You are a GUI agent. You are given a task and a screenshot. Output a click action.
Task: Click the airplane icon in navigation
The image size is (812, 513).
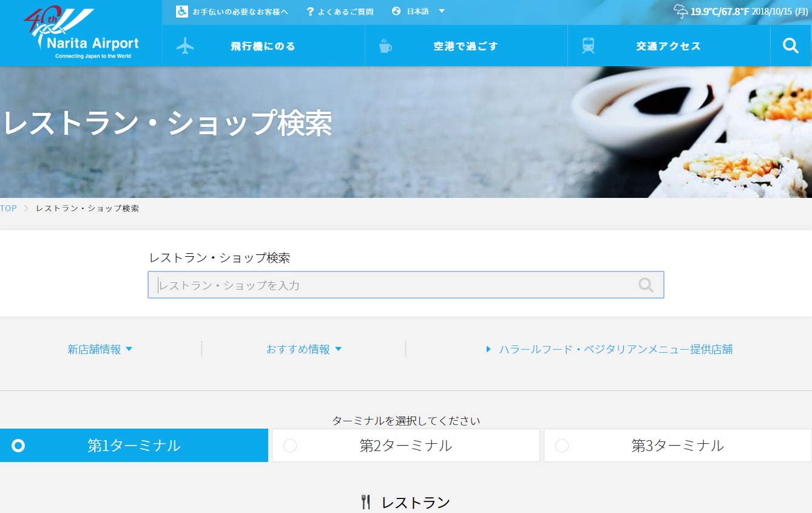click(x=185, y=46)
